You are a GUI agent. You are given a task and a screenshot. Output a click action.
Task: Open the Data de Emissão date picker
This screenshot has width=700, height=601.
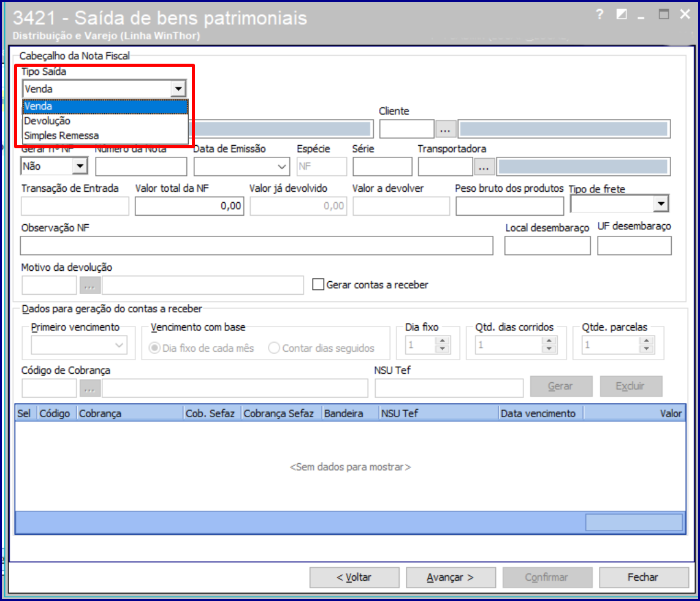tap(282, 167)
